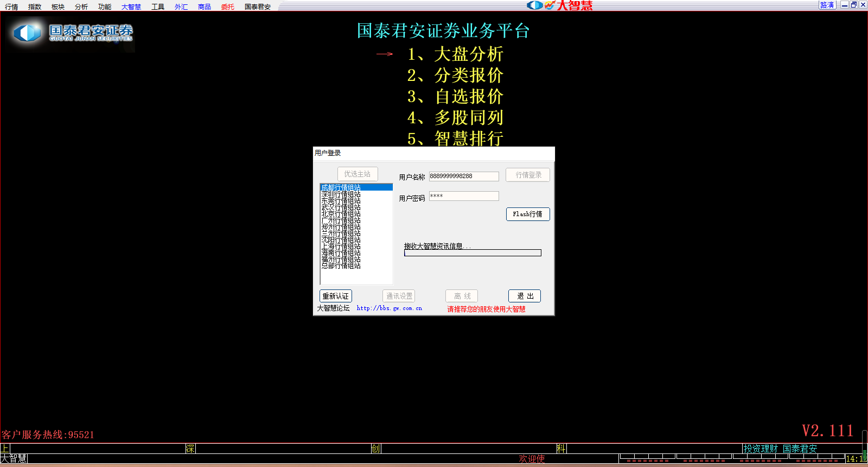Open the 行情 menu
This screenshot has height=467, width=868.
point(11,7)
